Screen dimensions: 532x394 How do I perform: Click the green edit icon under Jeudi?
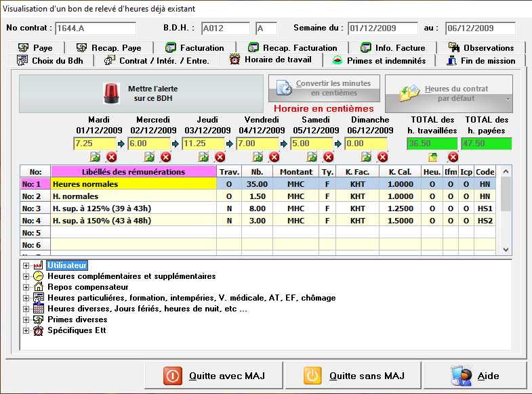pyautogui.click(x=204, y=157)
